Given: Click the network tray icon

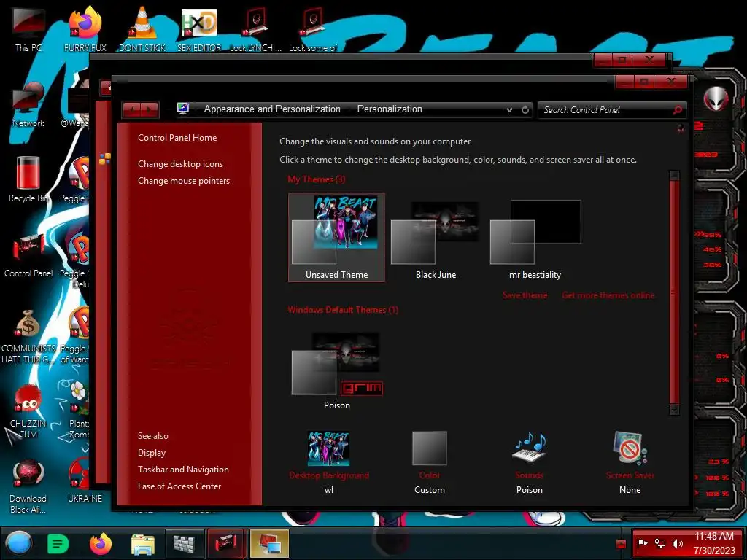Looking at the screenshot, I should [660, 543].
